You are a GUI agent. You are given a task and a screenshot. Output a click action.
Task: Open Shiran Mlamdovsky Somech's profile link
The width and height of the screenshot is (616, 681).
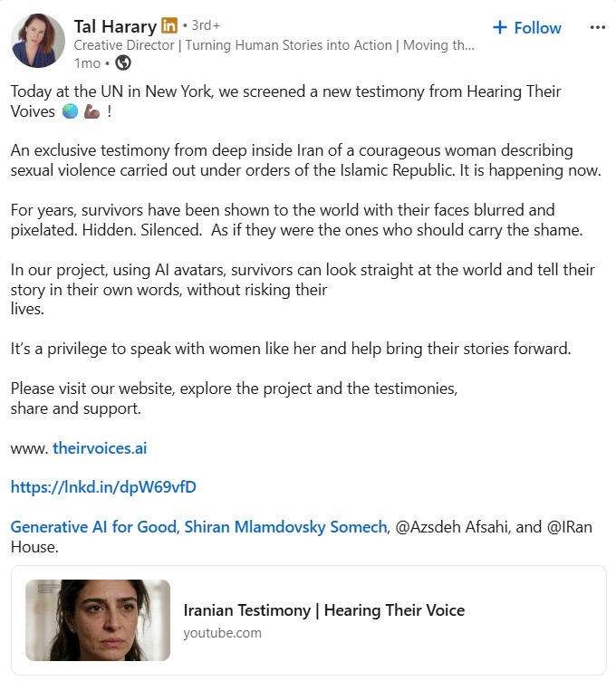click(x=285, y=527)
